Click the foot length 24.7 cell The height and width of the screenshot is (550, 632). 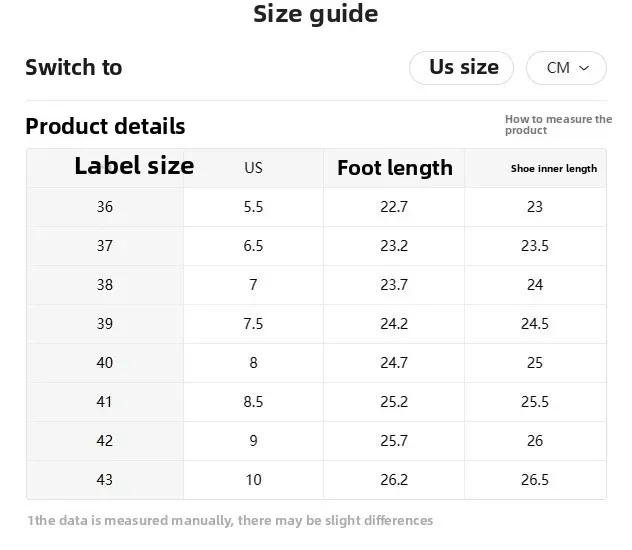point(394,363)
